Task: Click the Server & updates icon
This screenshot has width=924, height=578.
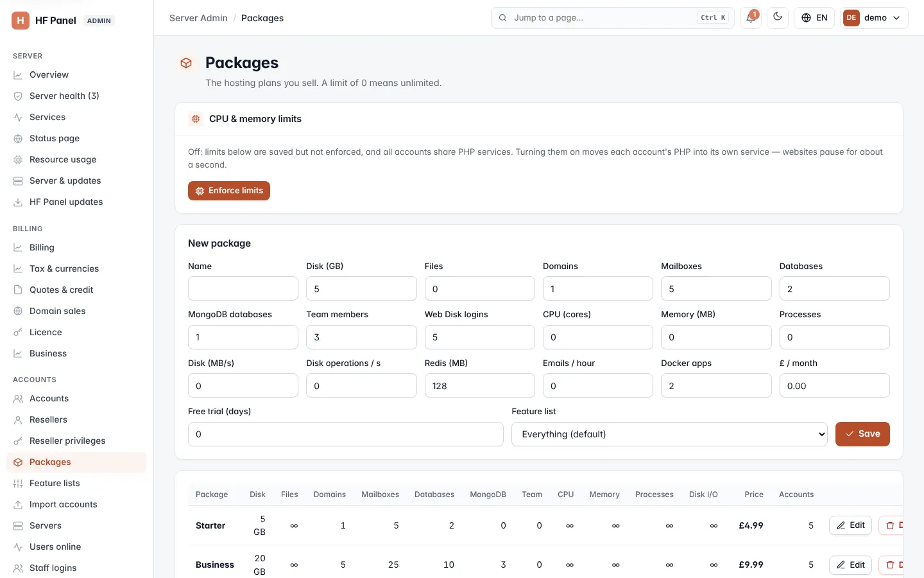Action: (18, 181)
